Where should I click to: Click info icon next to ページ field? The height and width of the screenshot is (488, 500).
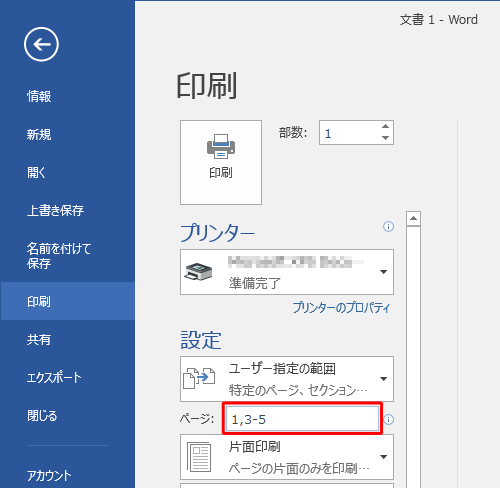point(389,419)
